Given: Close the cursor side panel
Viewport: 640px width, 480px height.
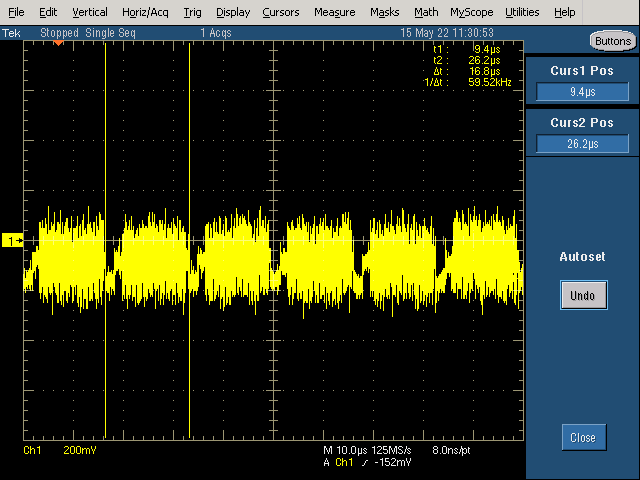Looking at the screenshot, I should (x=583, y=438).
